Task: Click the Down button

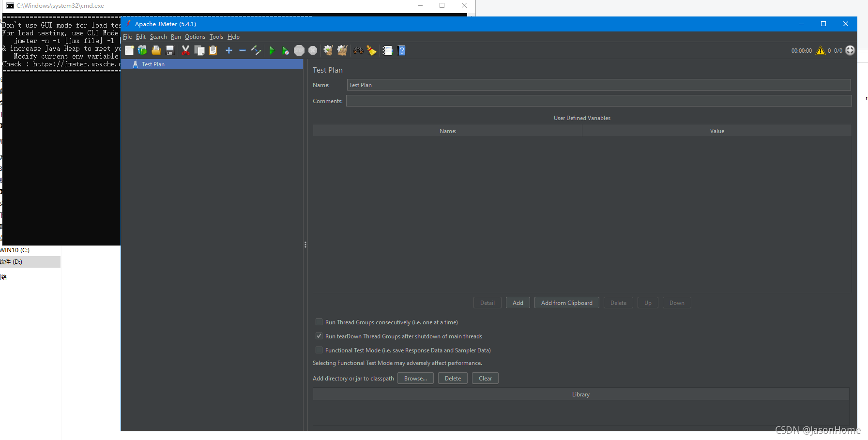Action: [677, 303]
